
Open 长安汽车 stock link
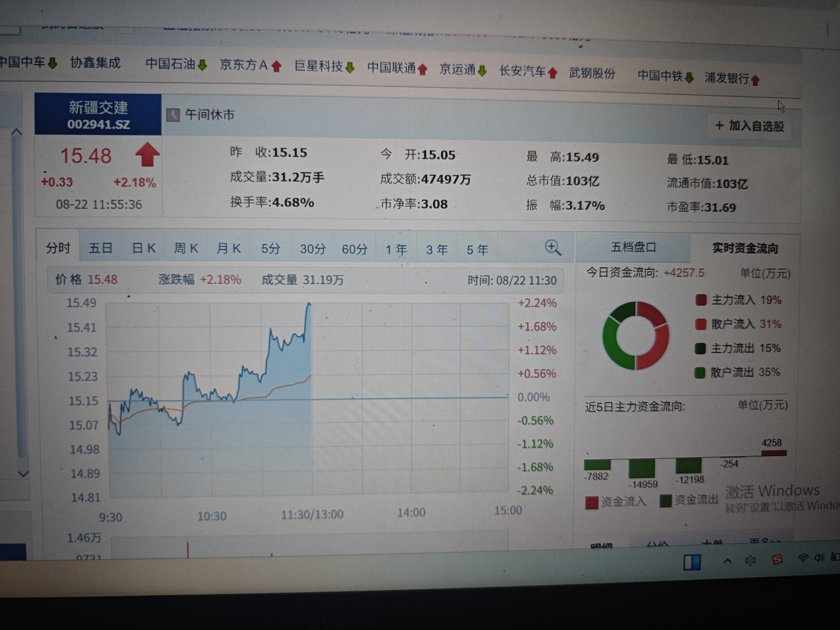tap(522, 71)
